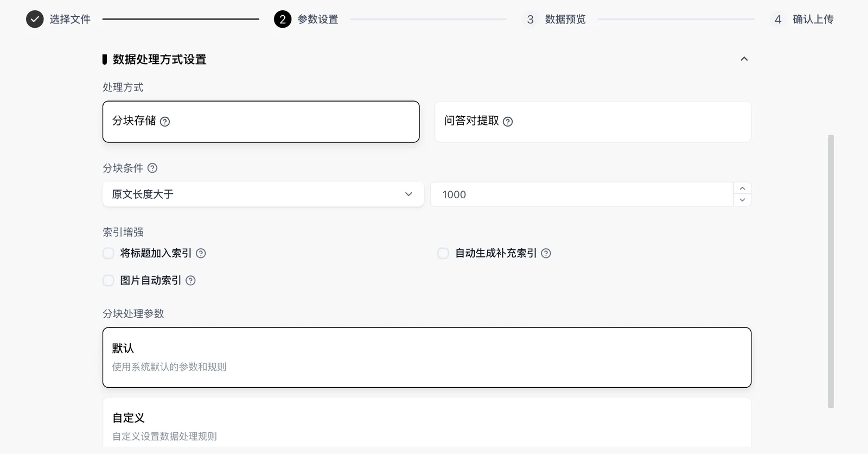Click the help icon beside 分块条件
868x454 pixels.
(152, 168)
